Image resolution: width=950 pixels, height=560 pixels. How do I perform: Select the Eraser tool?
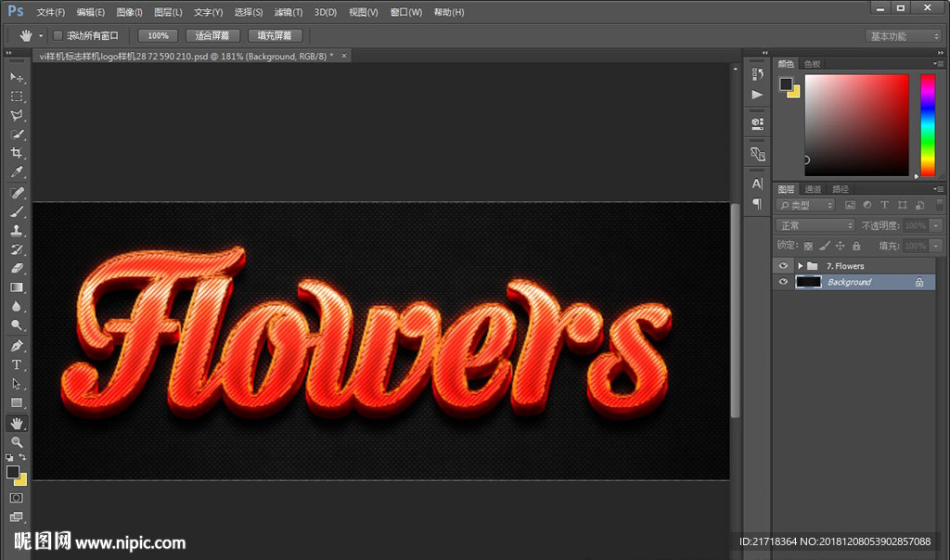(x=17, y=269)
